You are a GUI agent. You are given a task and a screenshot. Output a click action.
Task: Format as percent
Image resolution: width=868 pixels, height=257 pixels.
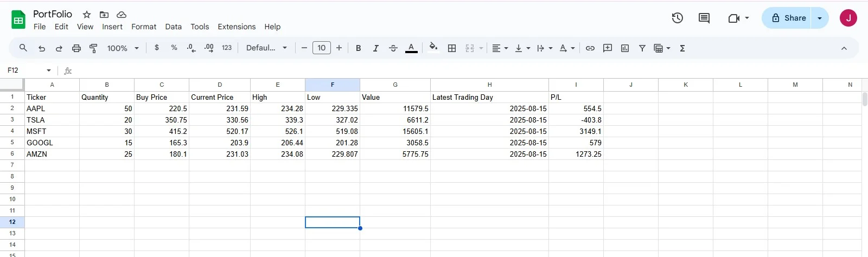174,48
